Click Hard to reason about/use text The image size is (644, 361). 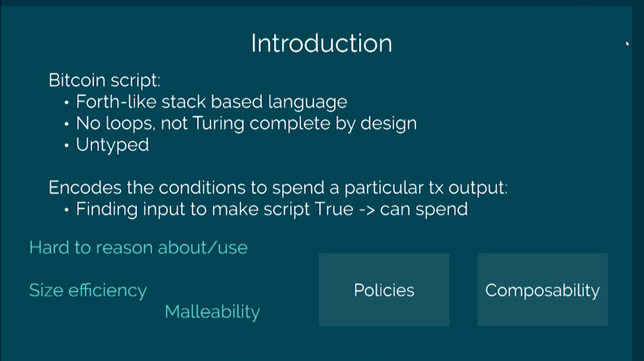point(138,247)
